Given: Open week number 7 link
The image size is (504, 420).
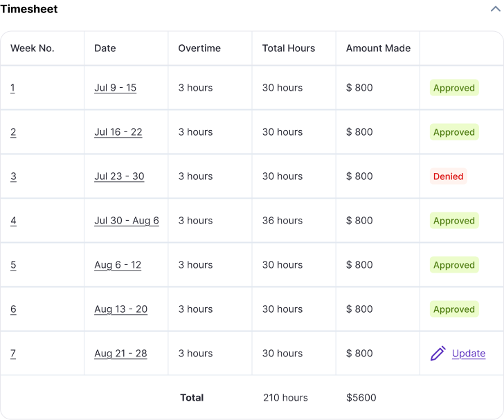Looking at the screenshot, I should pyautogui.click(x=13, y=354).
